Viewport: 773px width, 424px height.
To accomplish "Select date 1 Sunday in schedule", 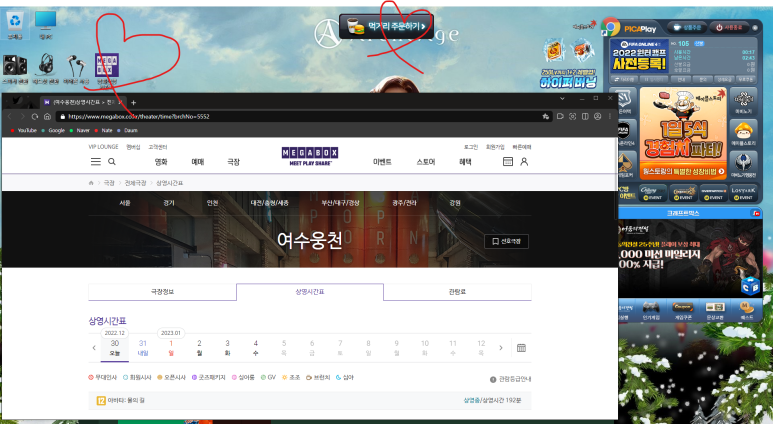I will click(x=171, y=348).
